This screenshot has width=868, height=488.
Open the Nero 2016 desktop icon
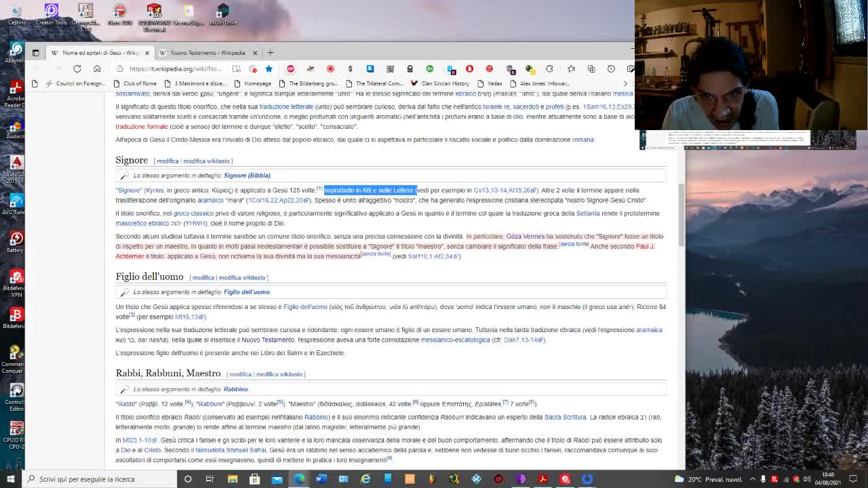119,15
